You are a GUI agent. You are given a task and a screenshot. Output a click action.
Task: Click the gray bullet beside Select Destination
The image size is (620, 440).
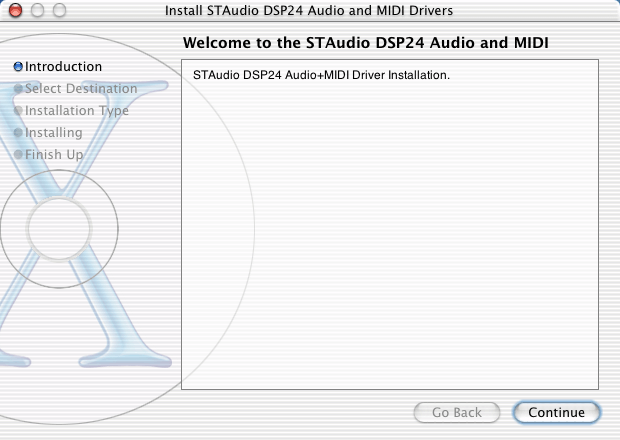tap(18, 89)
